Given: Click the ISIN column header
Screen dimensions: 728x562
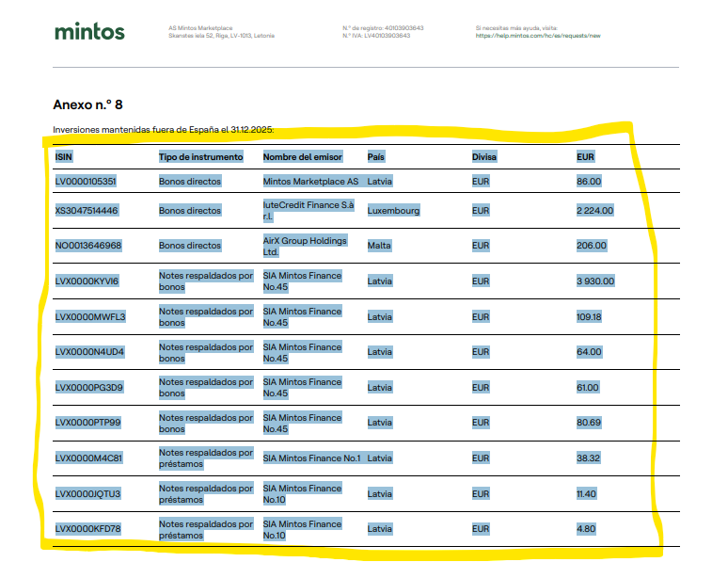Looking at the screenshot, I should (64, 156).
